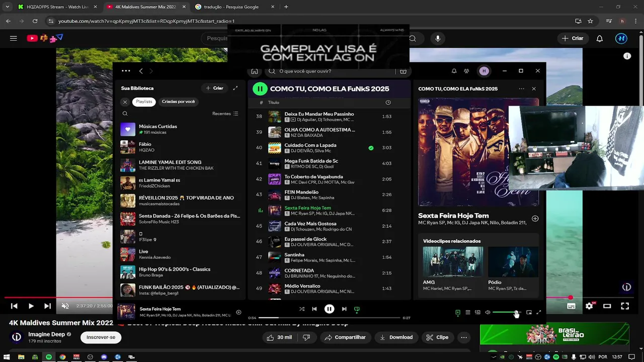Open more options in now playing panel
644x362 pixels.
tap(521, 88)
